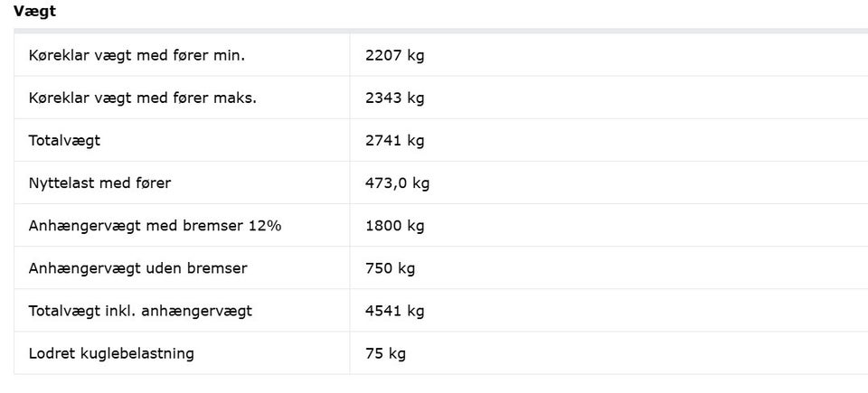Click the 750 kg value
Viewport: 868px width, 393px height.
click(x=390, y=267)
